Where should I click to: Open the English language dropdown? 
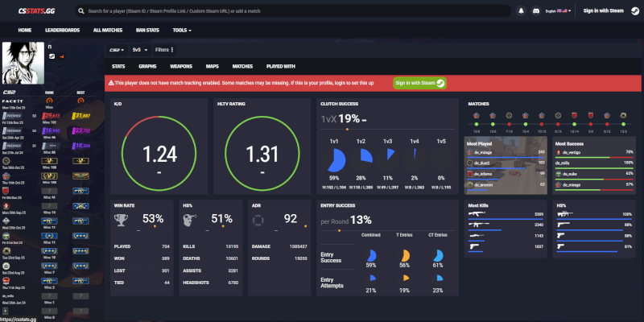point(559,10)
